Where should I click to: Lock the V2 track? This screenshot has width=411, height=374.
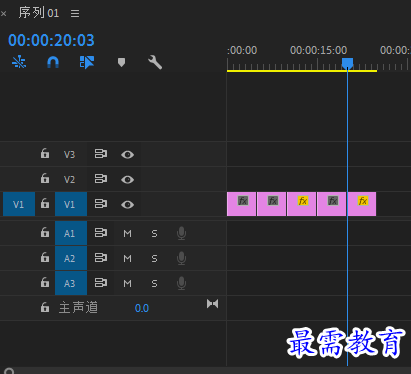click(45, 178)
